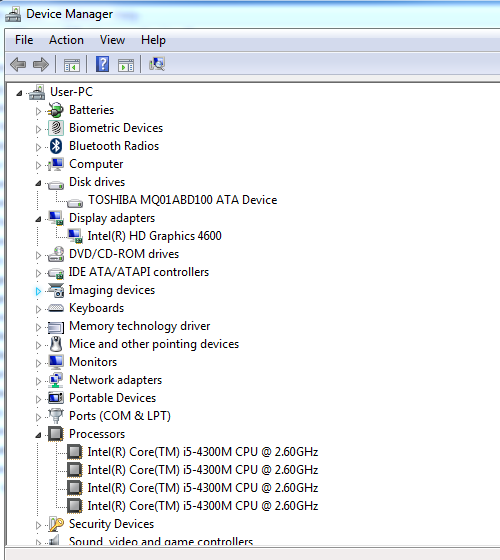Click Scan for hardware changes icon
The image size is (500, 560).
pos(157,64)
